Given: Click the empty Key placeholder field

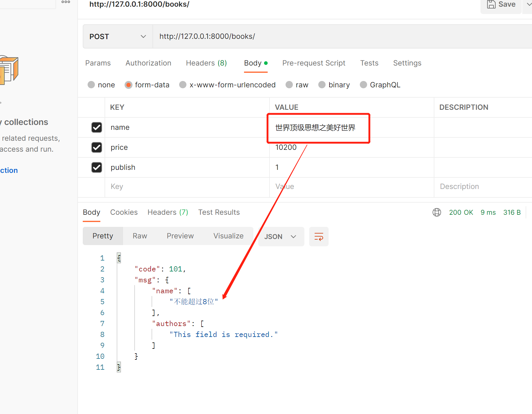Looking at the screenshot, I should [x=187, y=187].
